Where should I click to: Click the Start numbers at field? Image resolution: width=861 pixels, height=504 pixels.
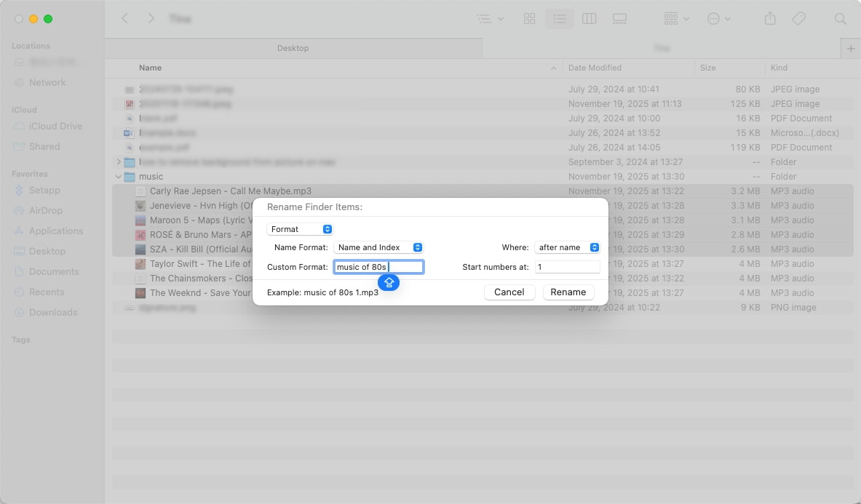(x=567, y=267)
